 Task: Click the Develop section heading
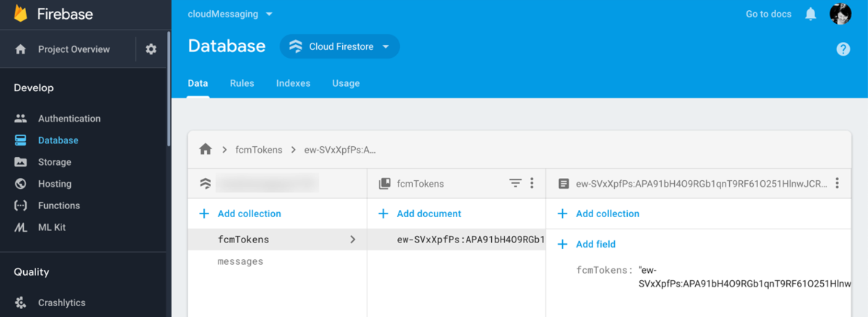click(33, 88)
